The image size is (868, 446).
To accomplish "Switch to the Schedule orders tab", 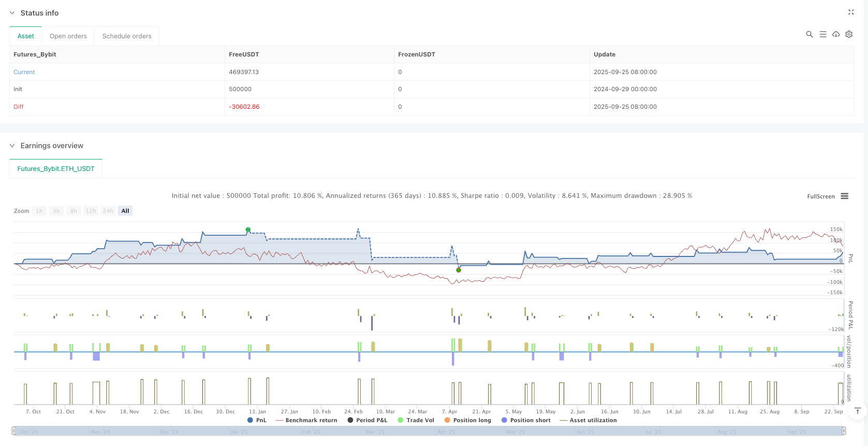I will (127, 36).
